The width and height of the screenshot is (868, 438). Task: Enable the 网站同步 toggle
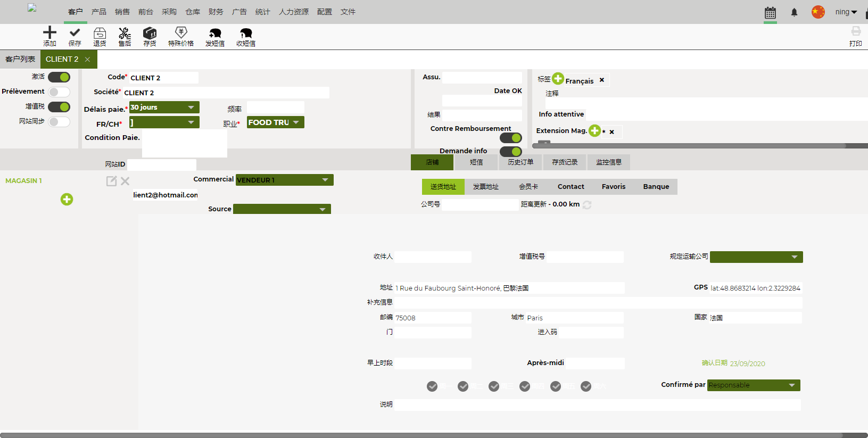[x=59, y=122]
